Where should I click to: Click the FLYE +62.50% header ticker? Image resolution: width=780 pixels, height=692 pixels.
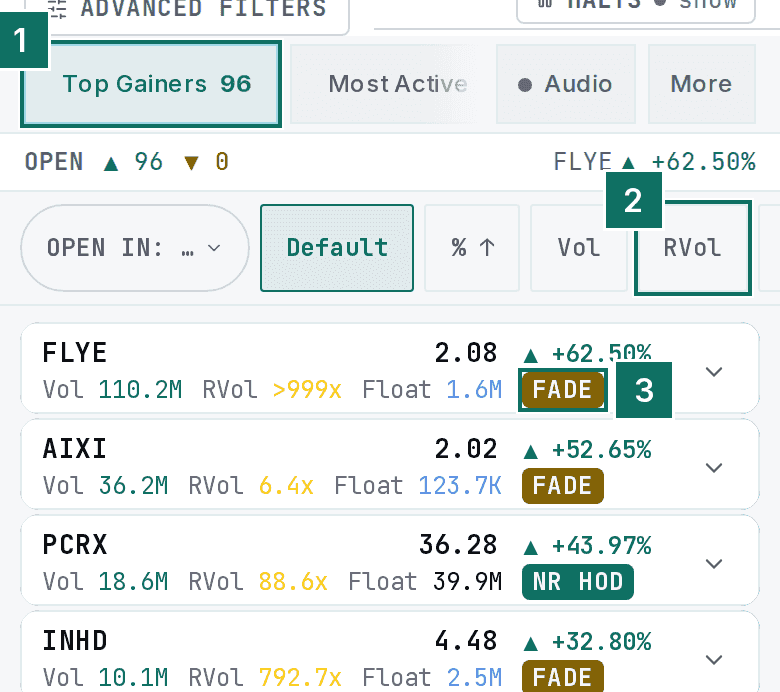[x=654, y=162]
